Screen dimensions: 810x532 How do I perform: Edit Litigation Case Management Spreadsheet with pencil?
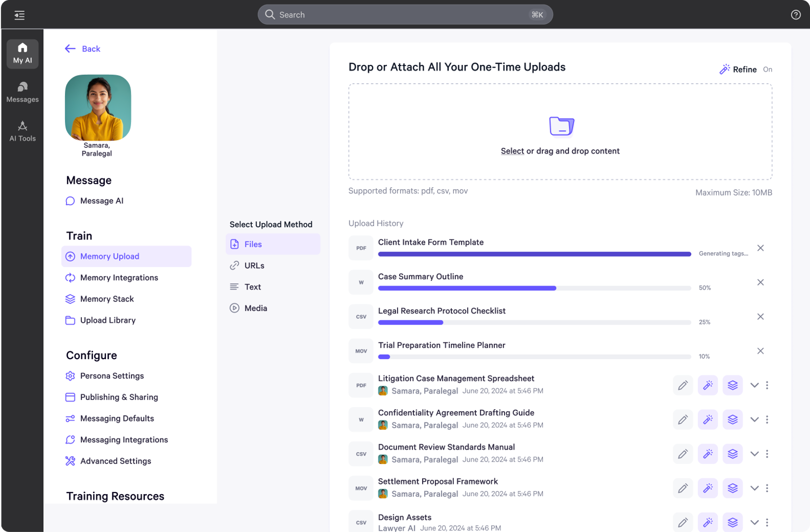click(682, 385)
